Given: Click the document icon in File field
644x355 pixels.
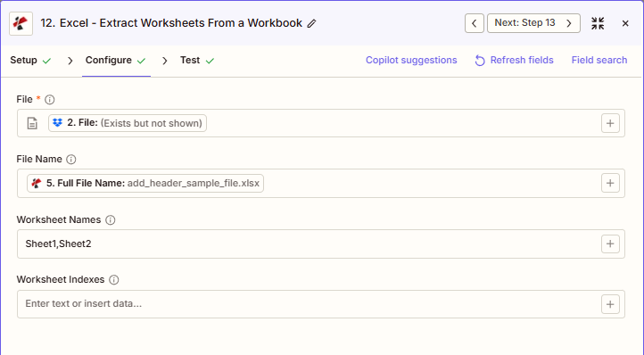Looking at the screenshot, I should point(32,123).
